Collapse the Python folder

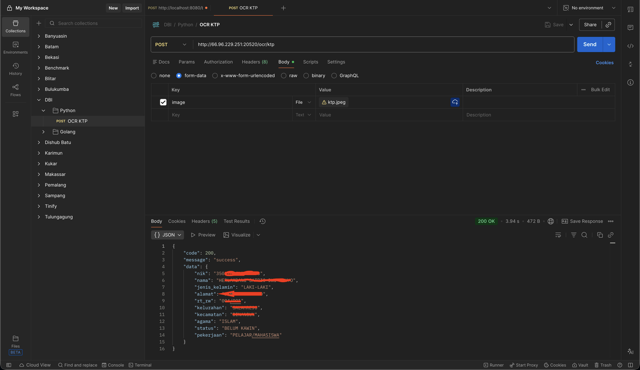tap(43, 111)
